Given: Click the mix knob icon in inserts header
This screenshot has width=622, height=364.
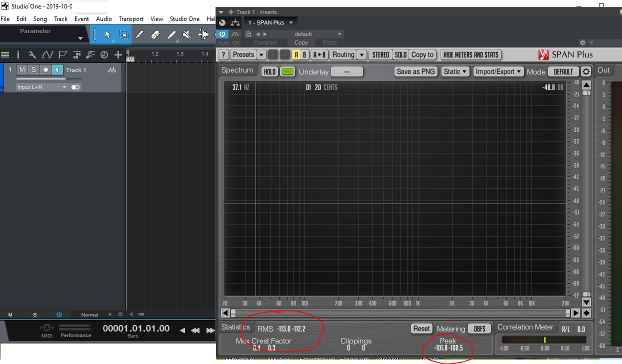Looking at the screenshot, I should coord(222,22).
